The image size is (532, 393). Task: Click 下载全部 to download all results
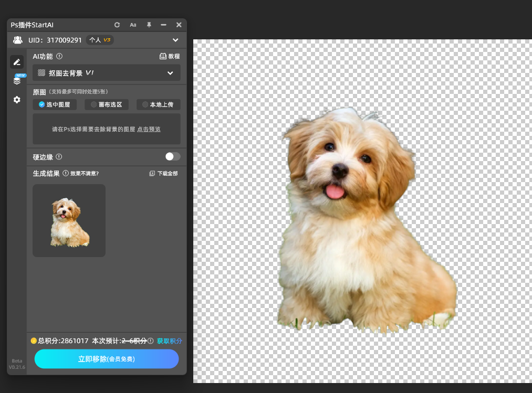click(163, 173)
